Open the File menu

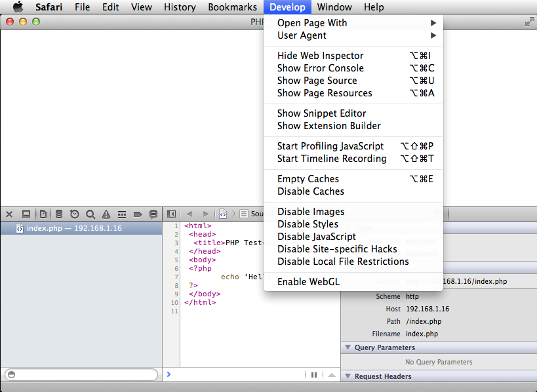82,7
